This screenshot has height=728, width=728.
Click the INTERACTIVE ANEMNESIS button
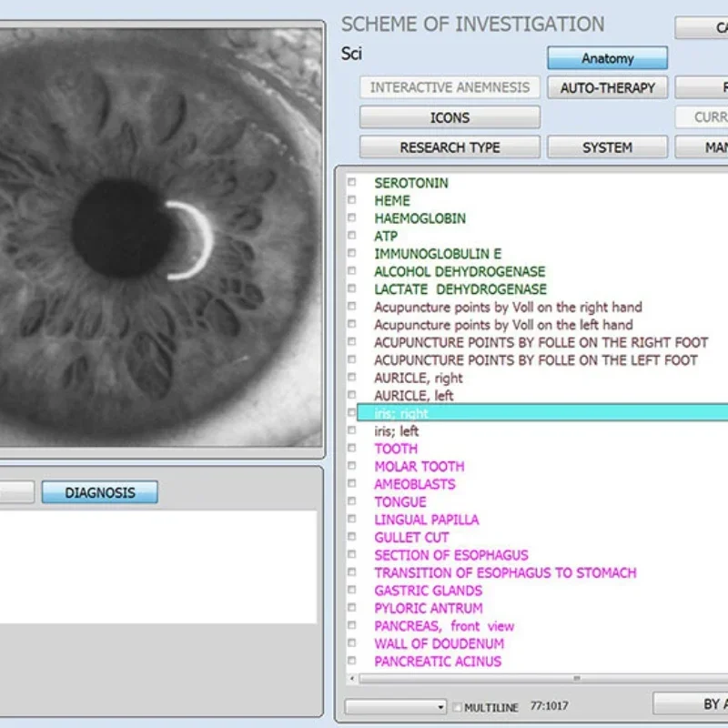450,88
